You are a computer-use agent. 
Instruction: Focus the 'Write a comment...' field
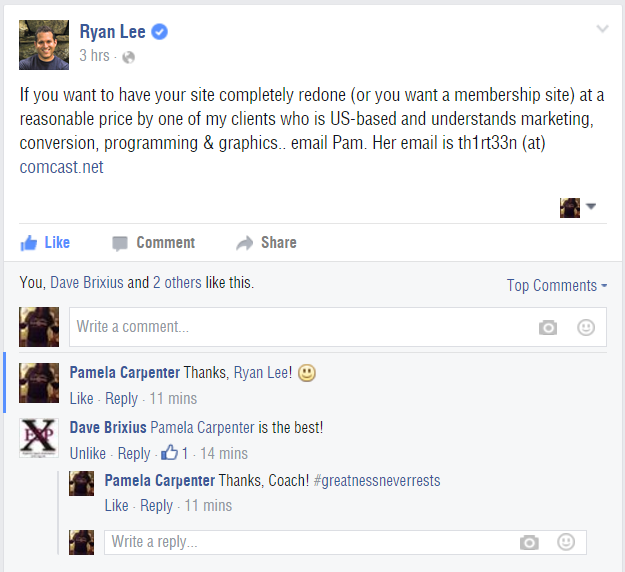click(x=300, y=327)
